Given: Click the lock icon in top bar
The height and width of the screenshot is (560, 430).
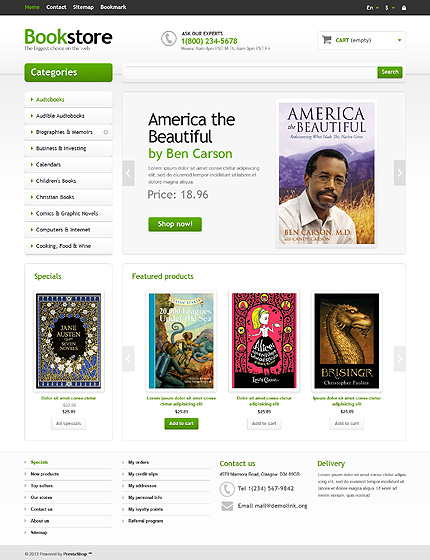Looking at the screenshot, I should [404, 8].
